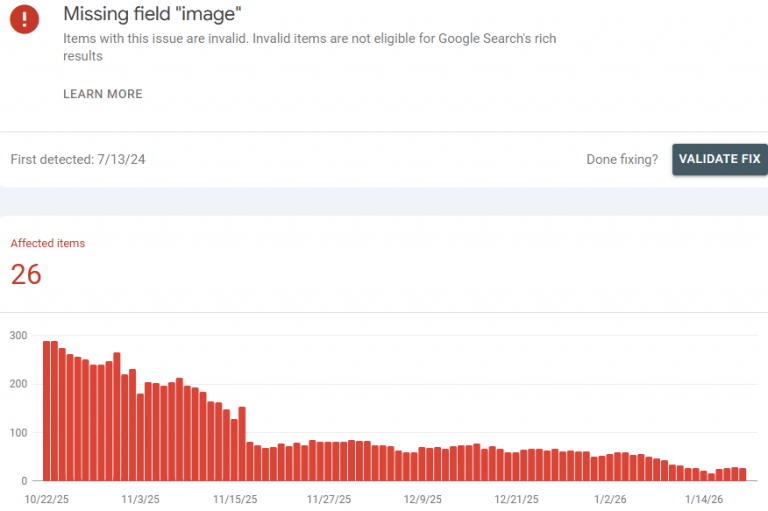Click the 11/3/25 date axis label
768x511 pixels.
click(x=141, y=498)
